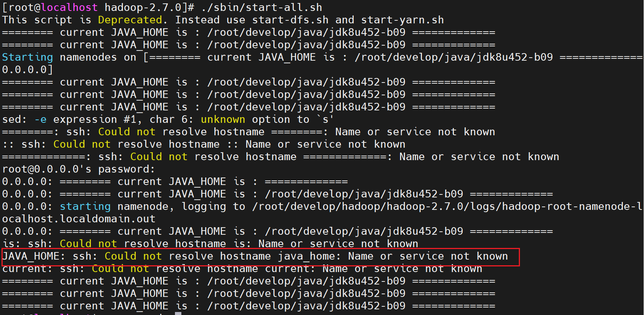This screenshot has width=644, height=315.
Task: Click 'namenodes' in the Starting line
Action: 89,57
